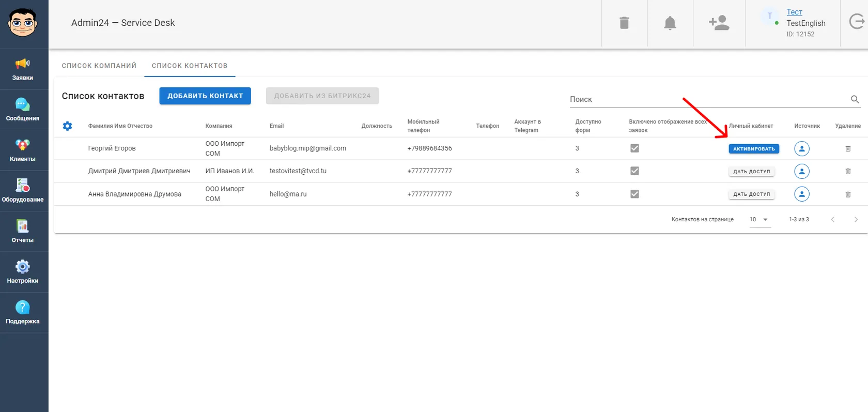Click email hello@ma.ru

point(288,194)
